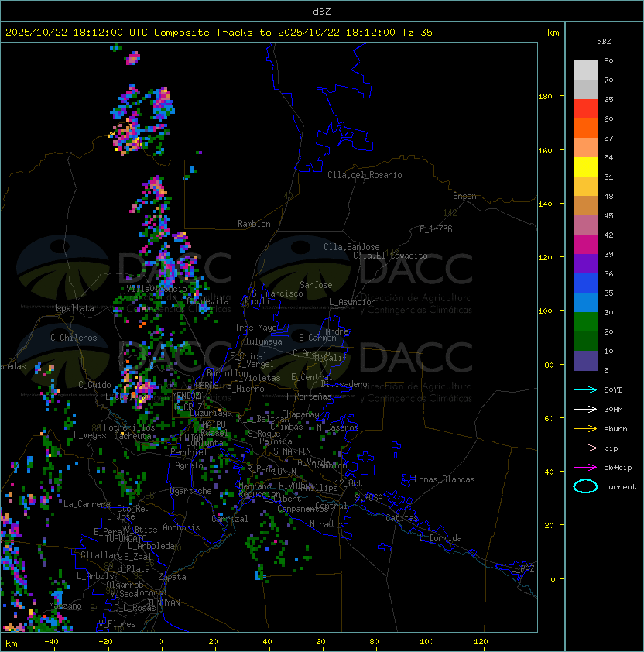
Task: Click the Manzano map label
Action: [65, 606]
